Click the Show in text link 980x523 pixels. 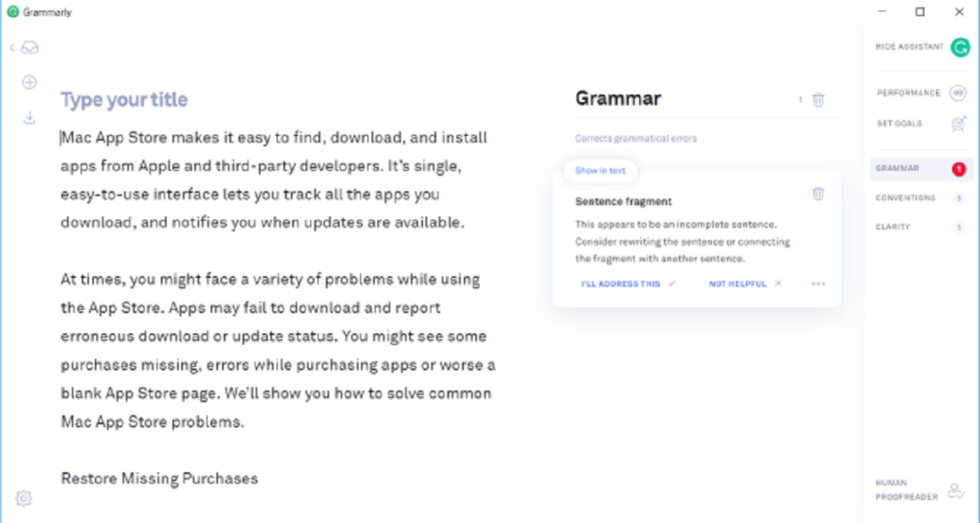click(600, 171)
